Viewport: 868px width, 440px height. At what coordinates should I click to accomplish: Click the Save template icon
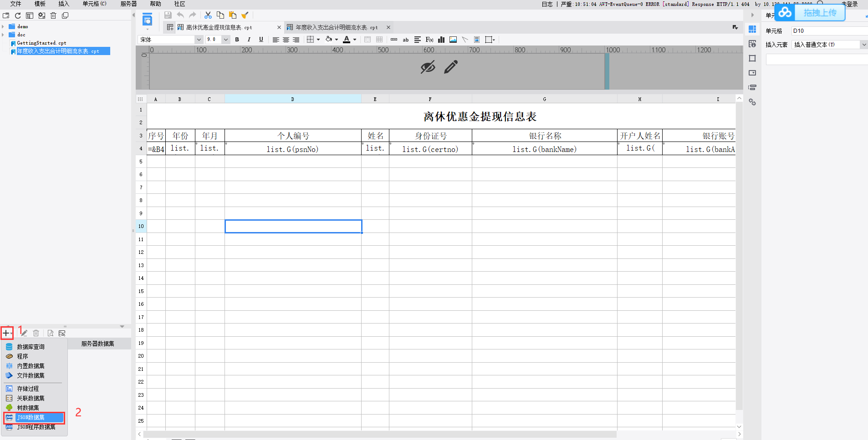click(168, 15)
